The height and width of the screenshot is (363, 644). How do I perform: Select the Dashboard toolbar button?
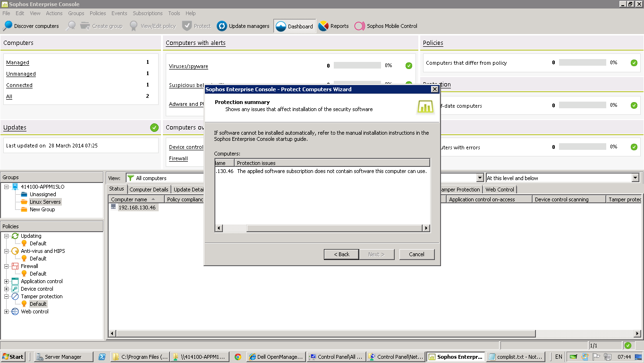(x=295, y=26)
